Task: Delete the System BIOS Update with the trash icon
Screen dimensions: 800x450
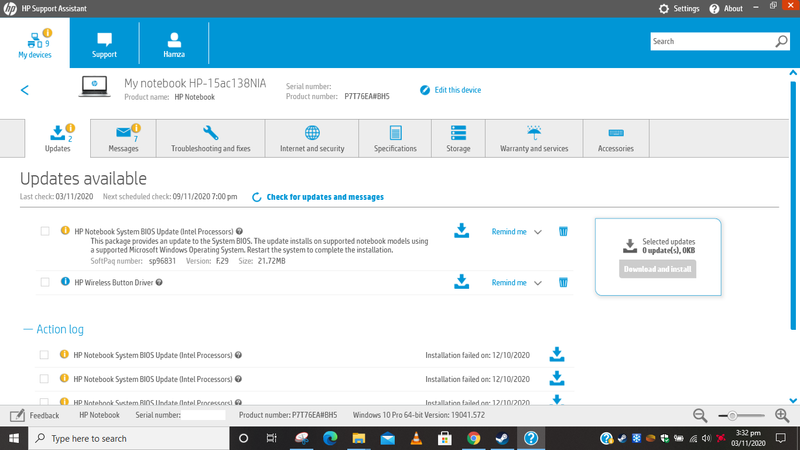Action: [x=563, y=231]
